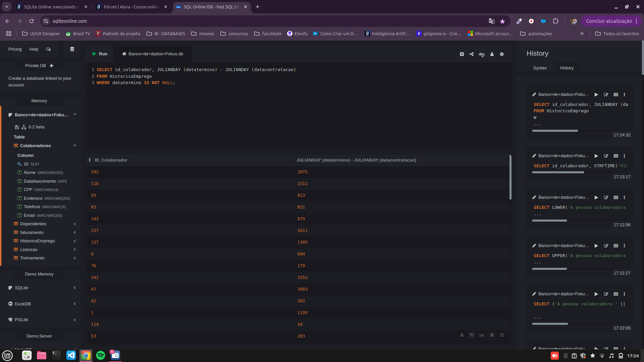
Task: Run the SQL query
Action: 100,54
